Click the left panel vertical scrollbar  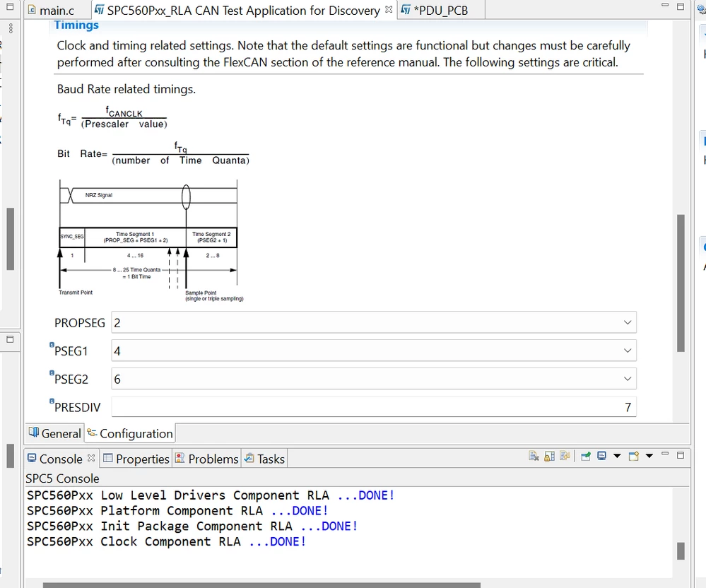point(11,239)
